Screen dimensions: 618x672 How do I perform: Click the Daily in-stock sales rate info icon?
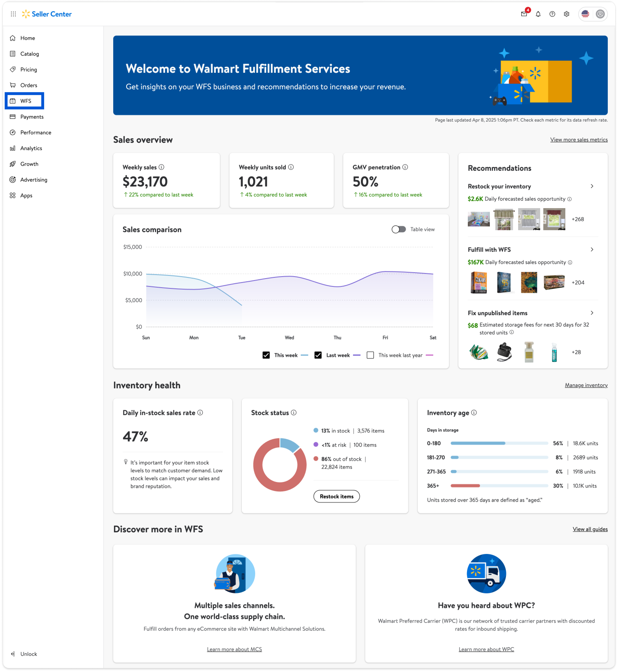(x=200, y=413)
